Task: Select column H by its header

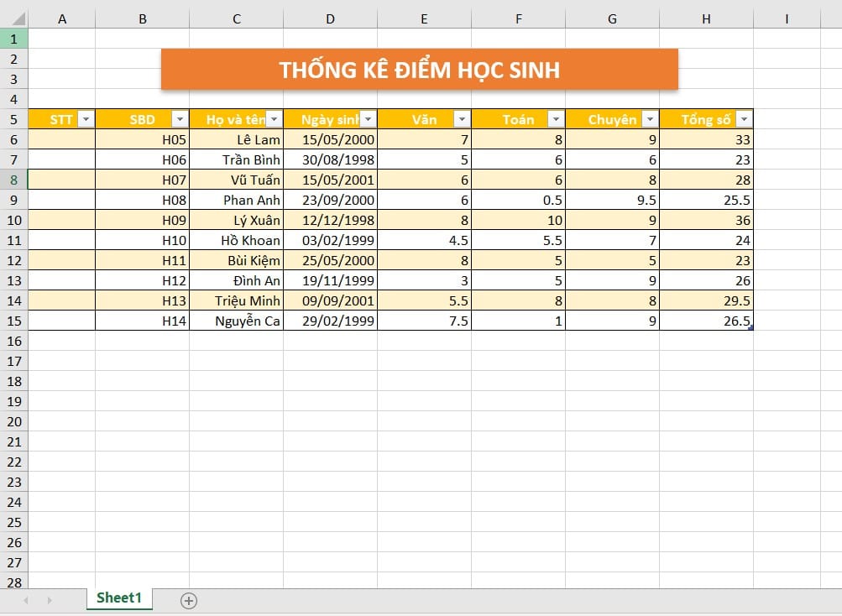Action: 706,18
